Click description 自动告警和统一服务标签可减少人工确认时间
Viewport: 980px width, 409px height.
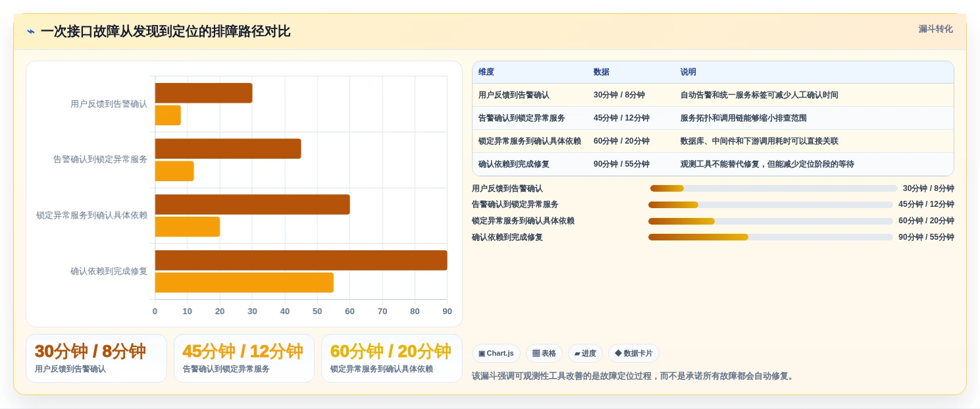click(760, 95)
